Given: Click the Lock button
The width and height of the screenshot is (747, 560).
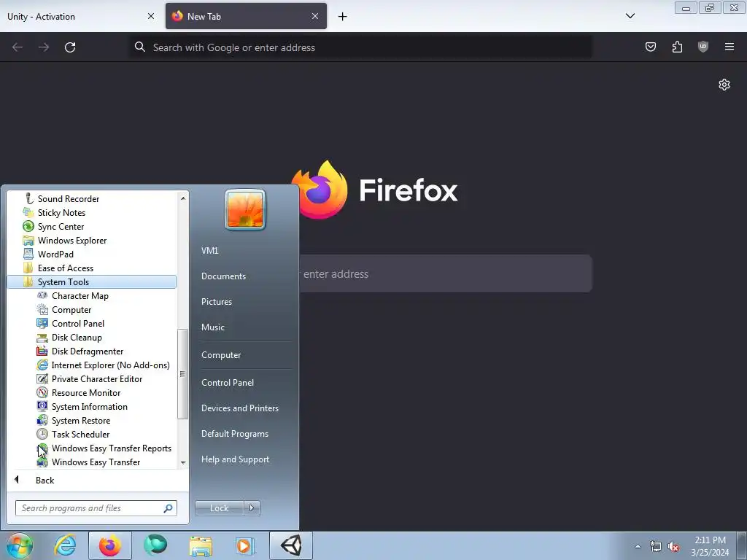Looking at the screenshot, I should (219, 508).
